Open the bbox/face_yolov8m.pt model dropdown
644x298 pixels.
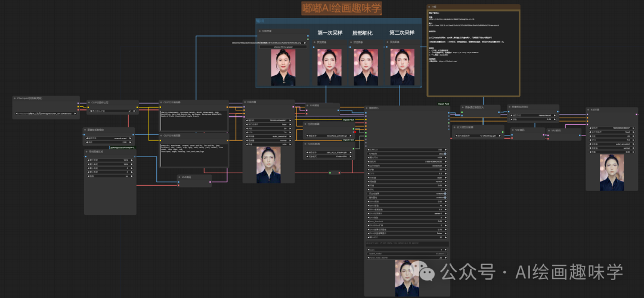(x=329, y=136)
